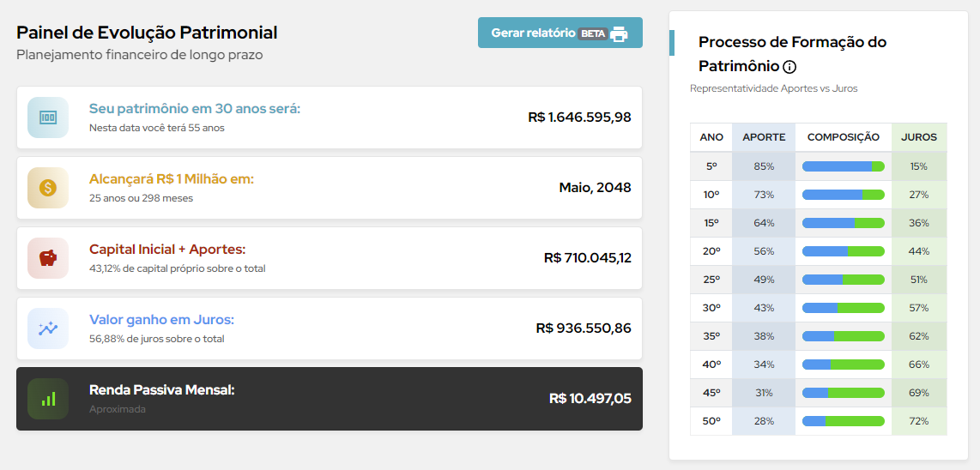This screenshot has height=470, width=980.
Task: Select the Alcançará R$ 1 Milhão card
Action: pos(329,188)
